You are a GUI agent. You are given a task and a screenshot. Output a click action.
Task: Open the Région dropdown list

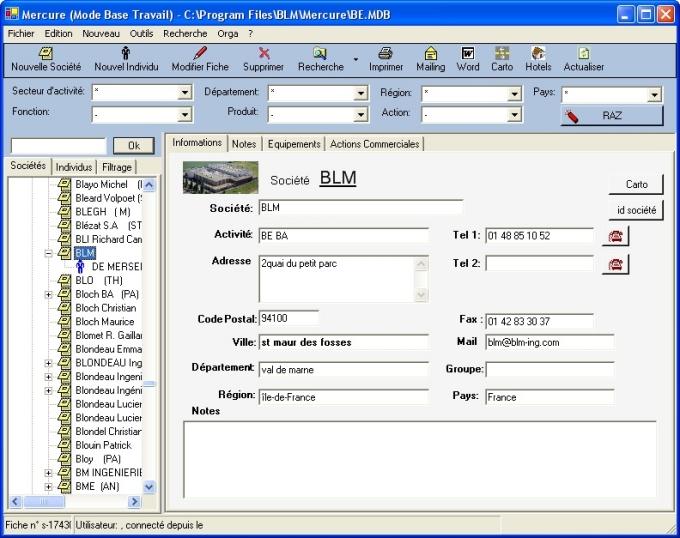pyautogui.click(x=513, y=93)
